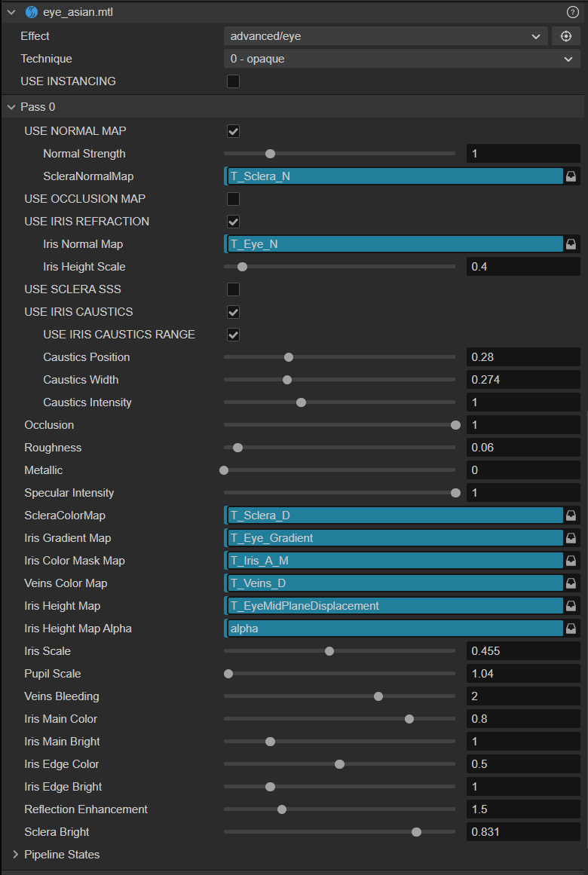
Task: Toggle USE OCCLUSION MAP checkbox
Action: [234, 199]
